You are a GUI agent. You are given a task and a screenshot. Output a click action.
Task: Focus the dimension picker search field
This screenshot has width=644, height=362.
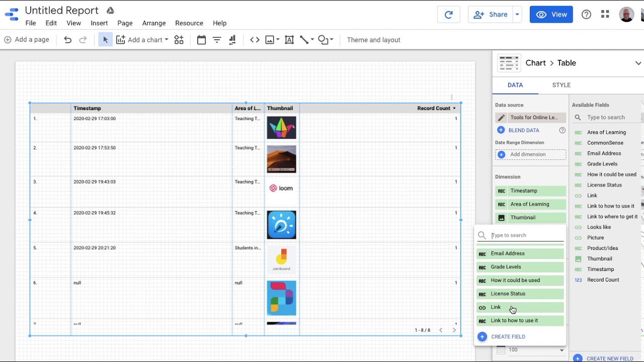[527, 235]
